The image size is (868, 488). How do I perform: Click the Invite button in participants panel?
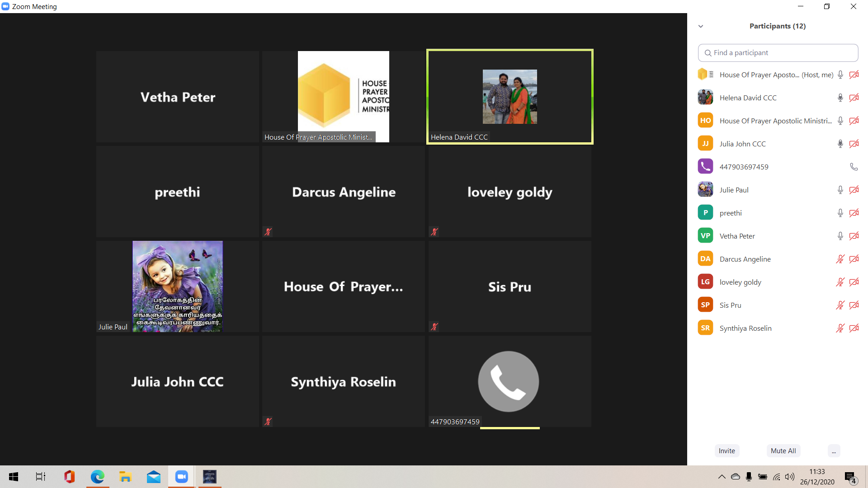point(727,450)
